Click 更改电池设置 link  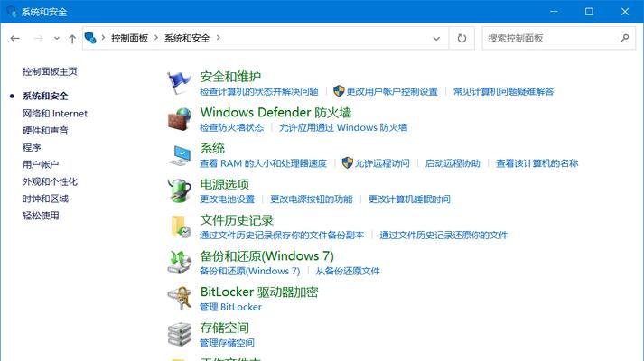point(227,199)
